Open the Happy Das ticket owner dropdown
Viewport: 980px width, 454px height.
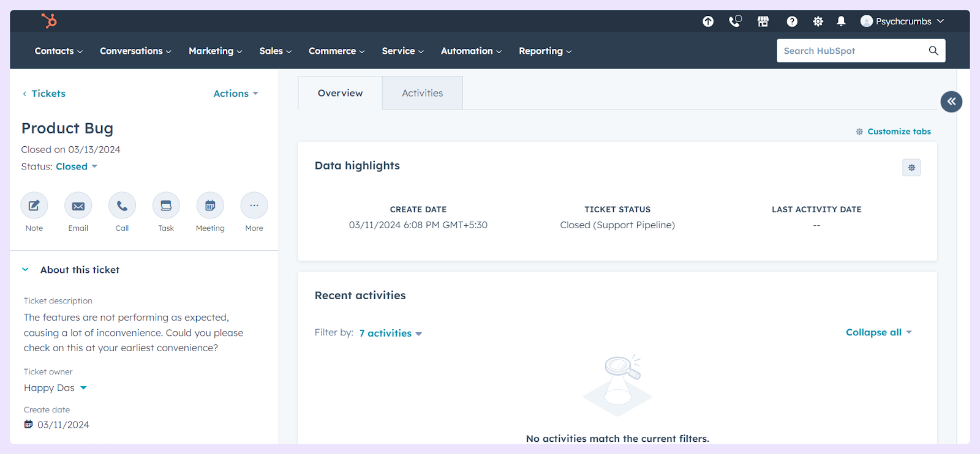tap(55, 388)
